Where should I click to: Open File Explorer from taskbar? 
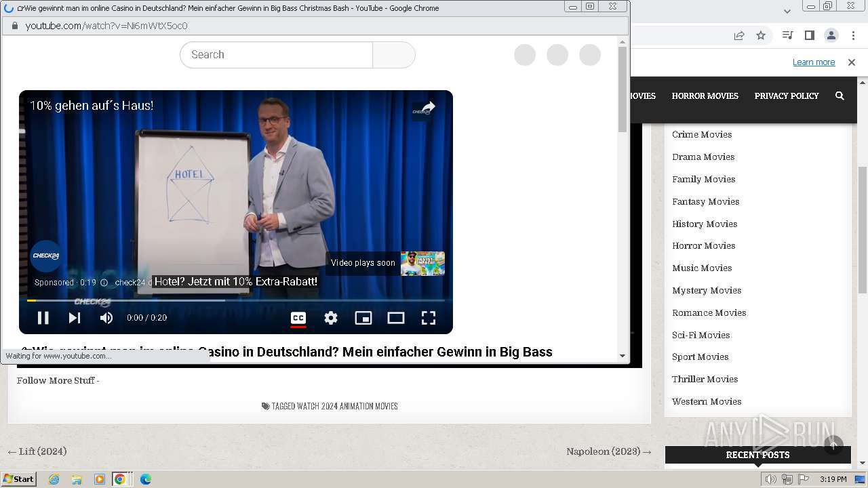[x=77, y=479]
